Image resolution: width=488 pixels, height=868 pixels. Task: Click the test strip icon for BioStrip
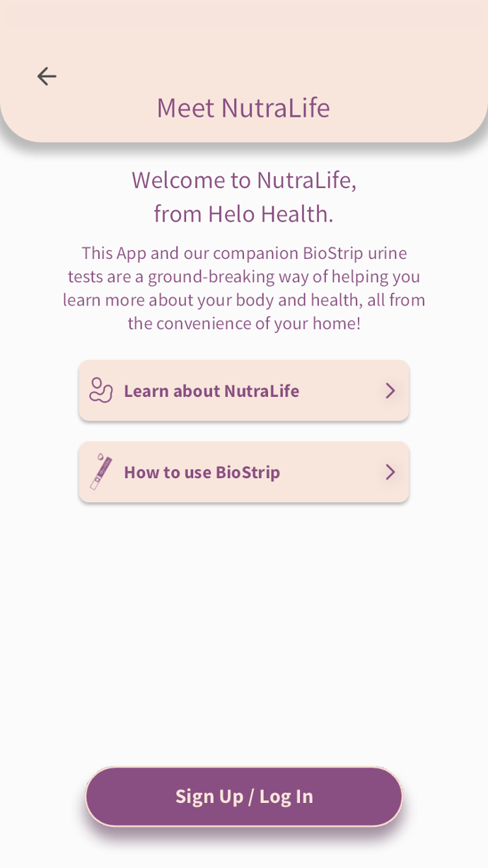point(100,472)
